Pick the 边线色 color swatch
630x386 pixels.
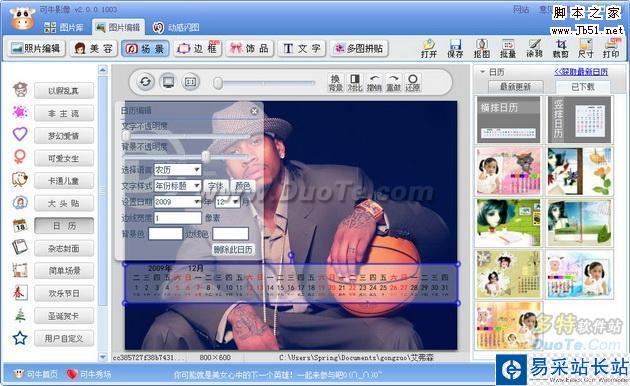coord(230,234)
